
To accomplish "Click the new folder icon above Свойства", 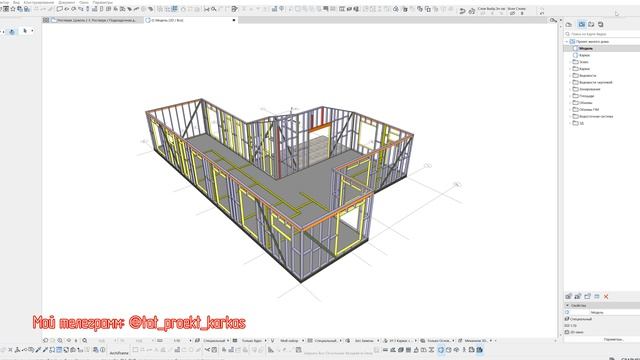I will (x=587, y=296).
